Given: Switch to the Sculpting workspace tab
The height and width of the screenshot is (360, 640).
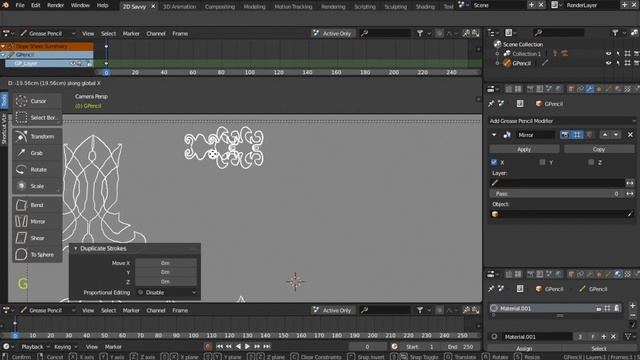Looking at the screenshot, I should 396,7.
